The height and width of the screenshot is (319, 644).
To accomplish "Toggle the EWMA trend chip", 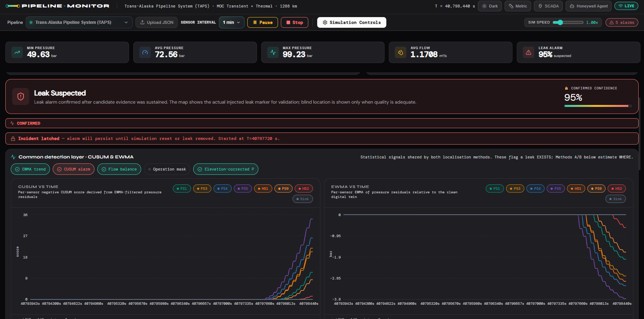I will (30, 169).
